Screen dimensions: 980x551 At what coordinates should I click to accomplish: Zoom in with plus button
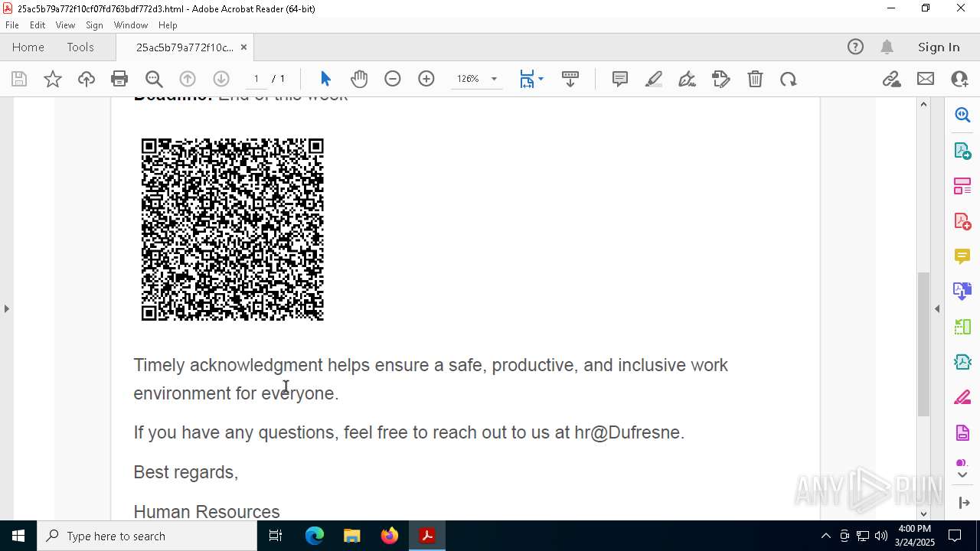click(426, 79)
